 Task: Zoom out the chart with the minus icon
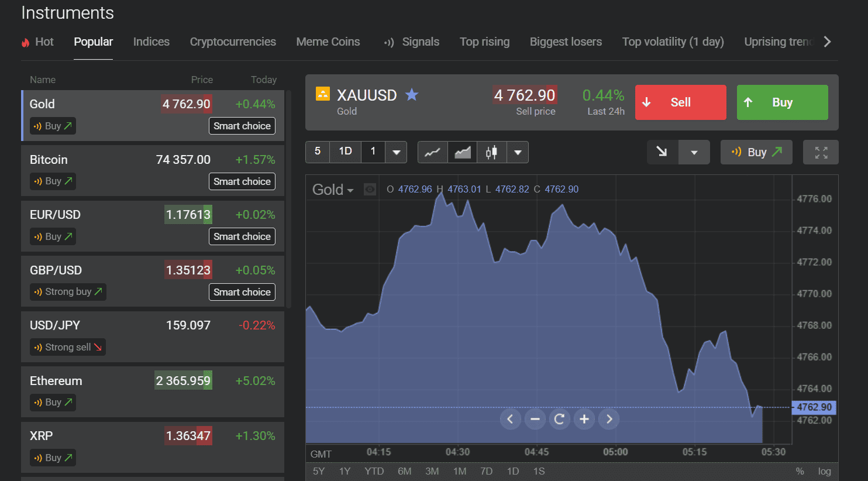pyautogui.click(x=535, y=419)
